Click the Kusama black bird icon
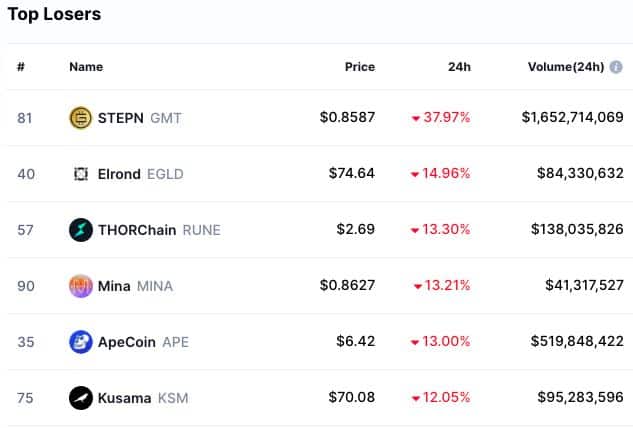Screen dimensions: 633x428 point(81,398)
